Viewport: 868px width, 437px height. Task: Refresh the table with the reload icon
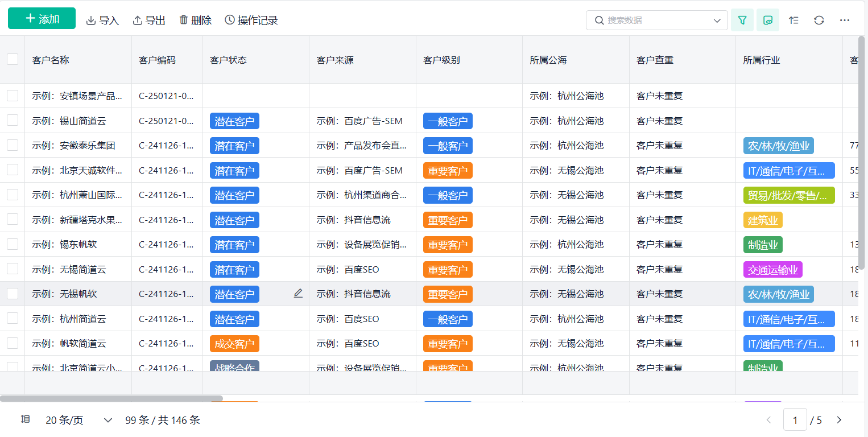819,20
